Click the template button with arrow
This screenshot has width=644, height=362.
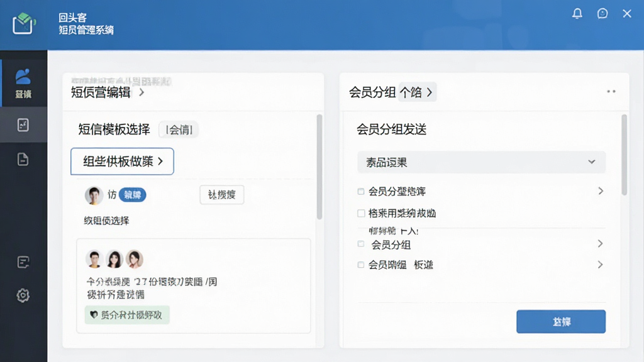123,162
